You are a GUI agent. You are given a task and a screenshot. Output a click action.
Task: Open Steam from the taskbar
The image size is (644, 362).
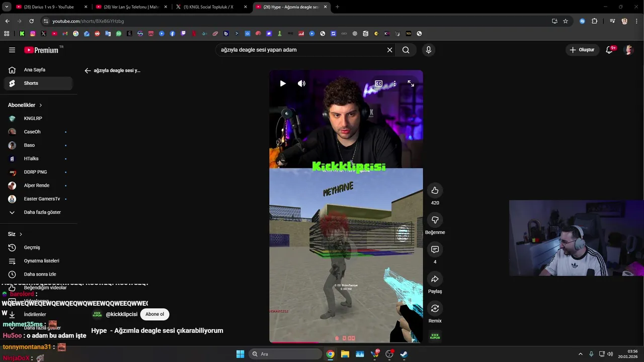point(404,354)
